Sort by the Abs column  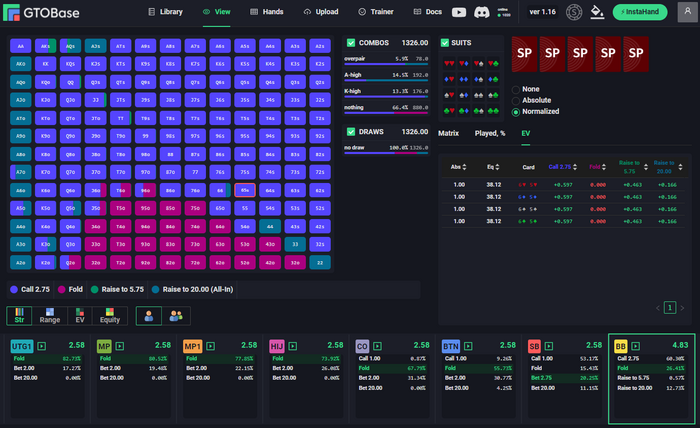[458, 167]
